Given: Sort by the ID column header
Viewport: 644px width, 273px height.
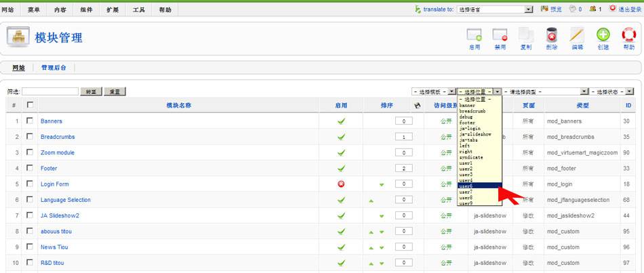Looking at the screenshot, I should coord(628,106).
